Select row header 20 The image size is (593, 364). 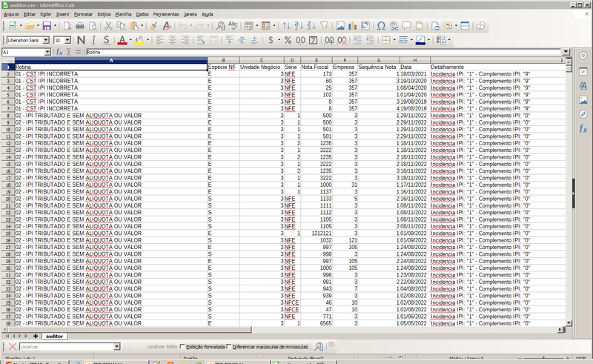point(8,199)
